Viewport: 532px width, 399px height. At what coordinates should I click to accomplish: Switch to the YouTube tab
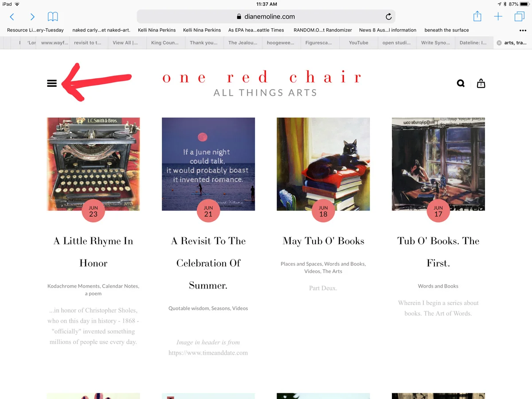(358, 43)
